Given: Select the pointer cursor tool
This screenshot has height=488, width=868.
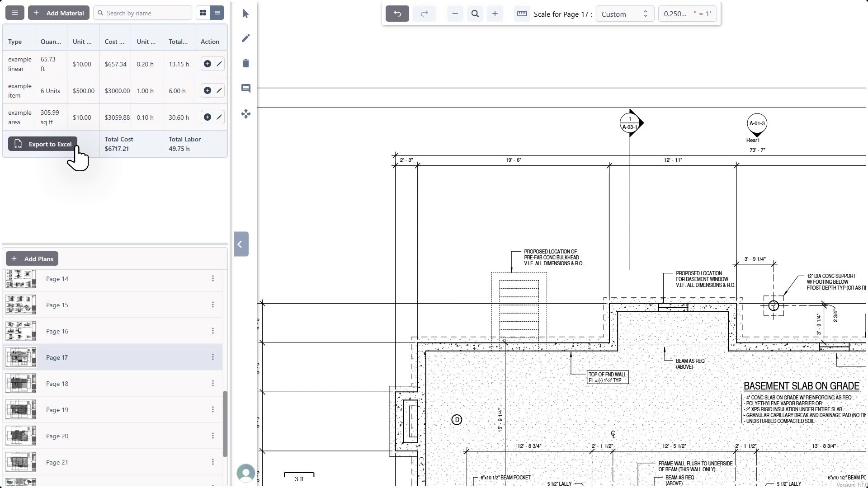Looking at the screenshot, I should coord(245,14).
